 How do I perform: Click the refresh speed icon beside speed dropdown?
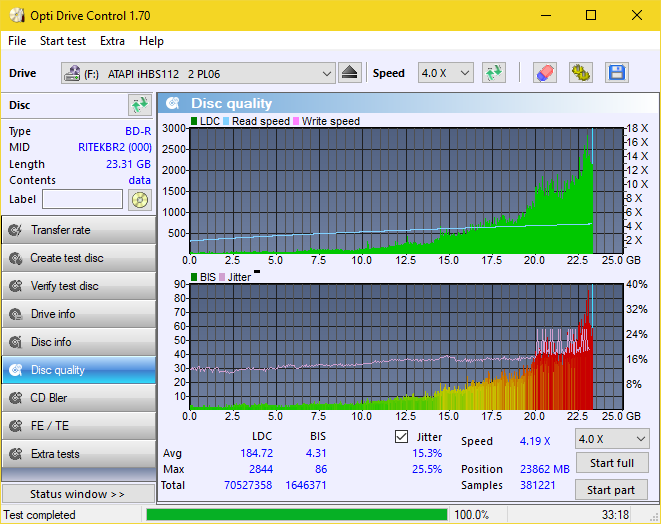(x=493, y=73)
